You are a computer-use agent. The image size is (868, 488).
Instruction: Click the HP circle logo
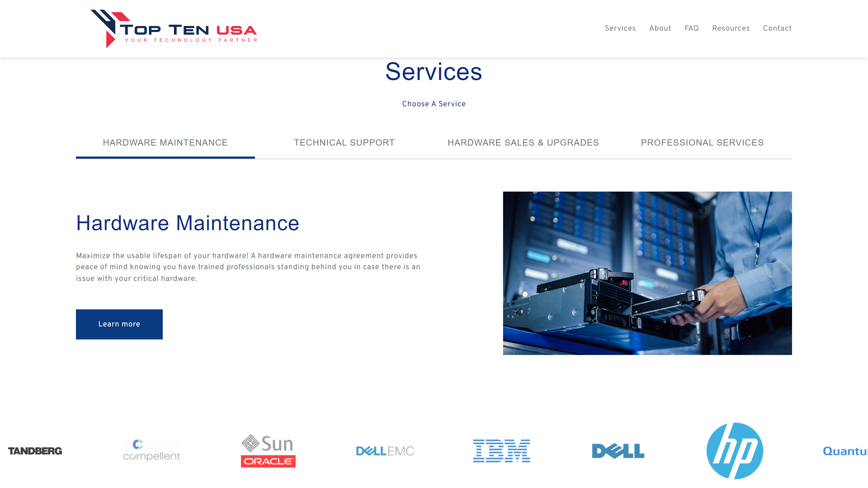(x=735, y=451)
